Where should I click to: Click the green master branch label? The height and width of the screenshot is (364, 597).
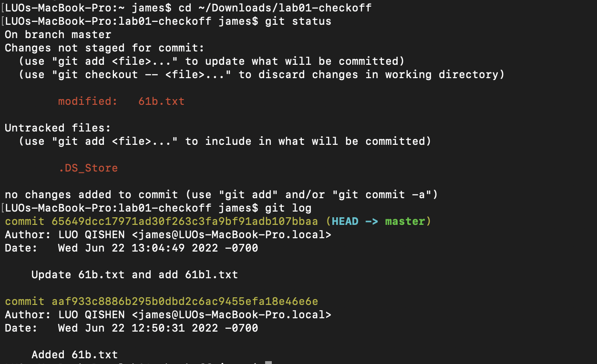coord(404,222)
